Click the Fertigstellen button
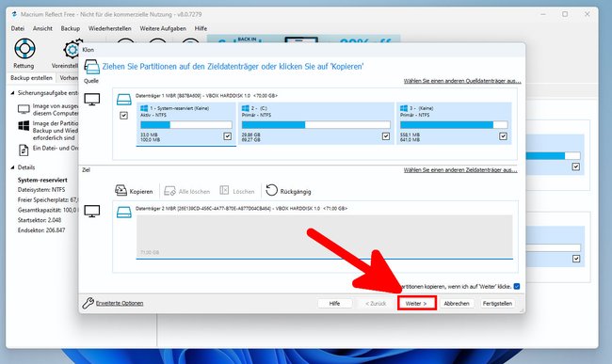 (497, 303)
